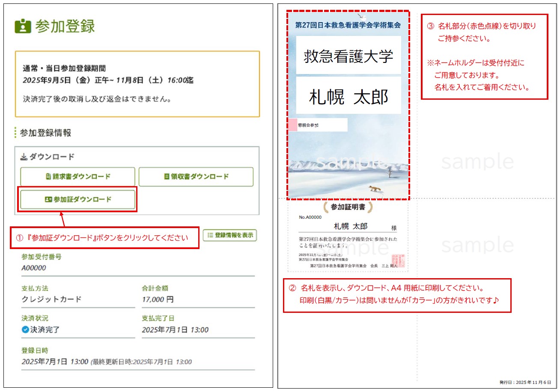Click the document icon in 請求書ダウンロード
Image resolution: width=560 pixels, height=392 pixels.
click(49, 177)
